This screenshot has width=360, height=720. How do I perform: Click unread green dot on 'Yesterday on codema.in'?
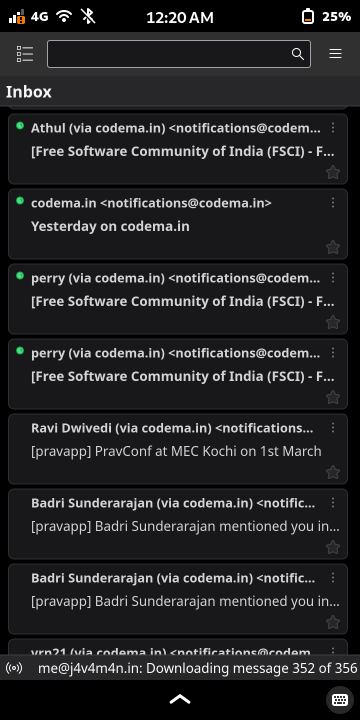(x=20, y=200)
